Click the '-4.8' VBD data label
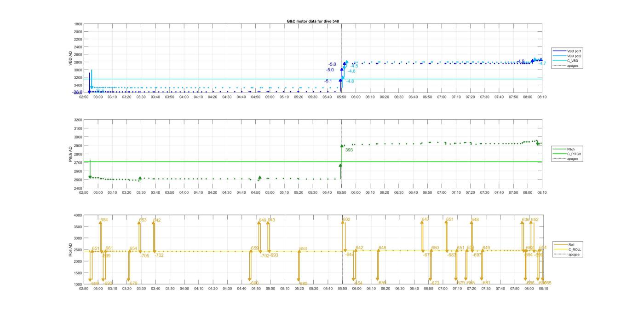 click(350, 81)
